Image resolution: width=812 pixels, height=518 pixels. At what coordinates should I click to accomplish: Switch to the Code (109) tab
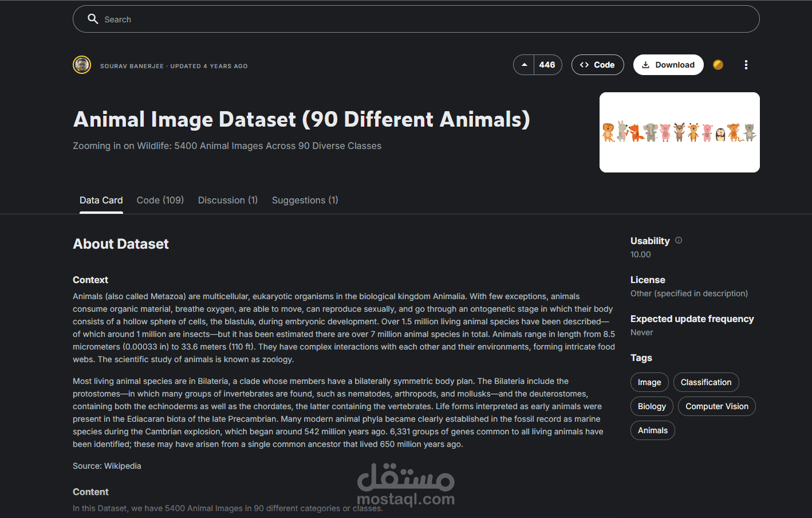coord(160,200)
